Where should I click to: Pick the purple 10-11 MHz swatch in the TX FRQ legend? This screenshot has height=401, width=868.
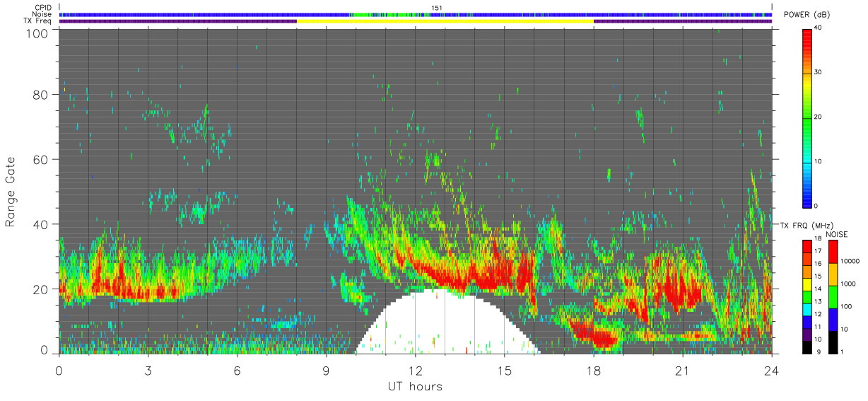(808, 335)
